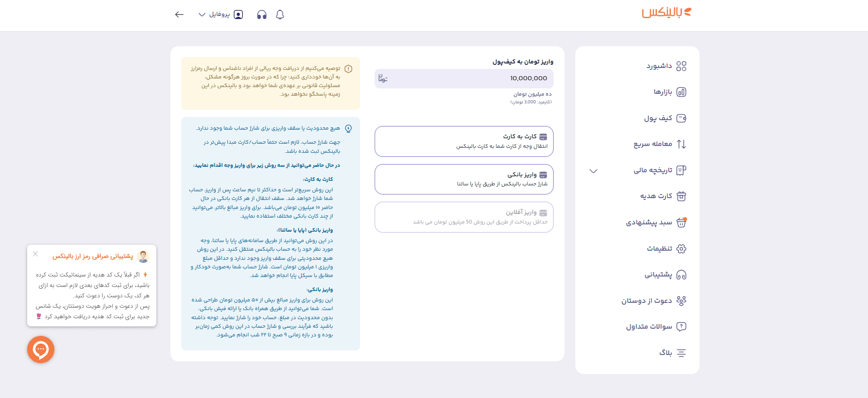Select کارت به کارت deposit method

464,141
